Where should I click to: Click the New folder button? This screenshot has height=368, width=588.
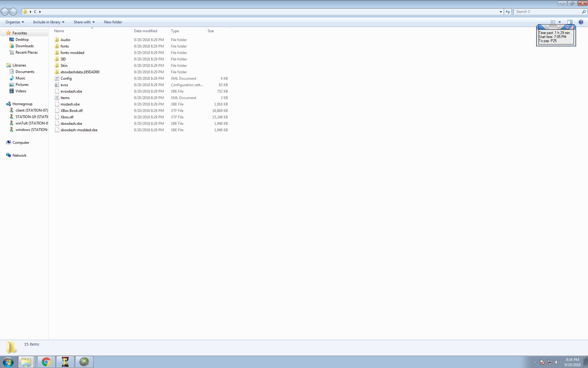pos(113,22)
